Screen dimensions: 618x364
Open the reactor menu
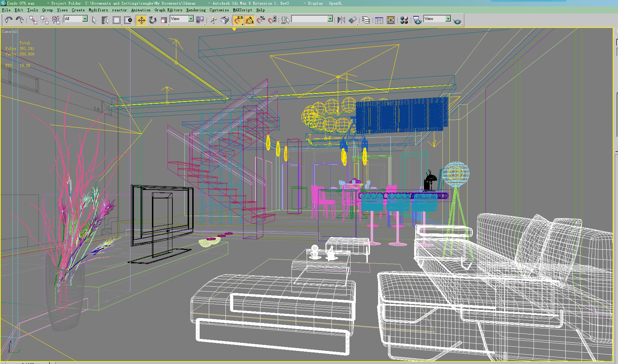tap(119, 10)
